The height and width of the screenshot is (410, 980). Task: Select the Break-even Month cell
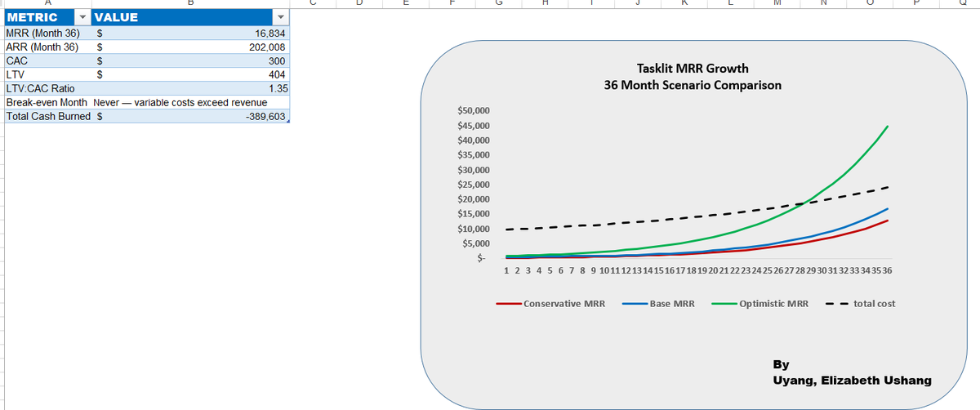(47, 102)
